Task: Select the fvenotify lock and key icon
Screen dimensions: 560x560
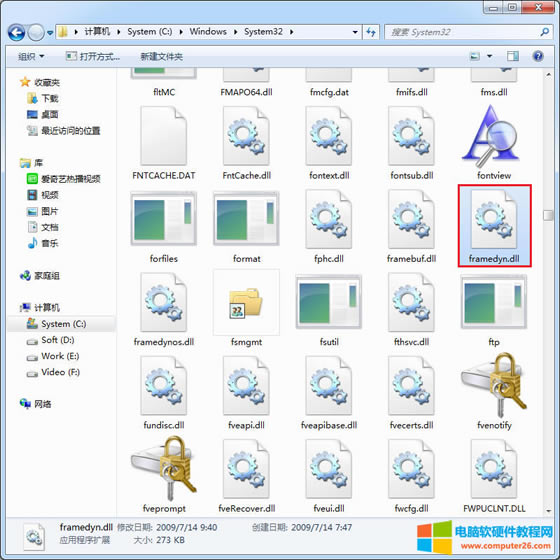Action: click(x=494, y=385)
